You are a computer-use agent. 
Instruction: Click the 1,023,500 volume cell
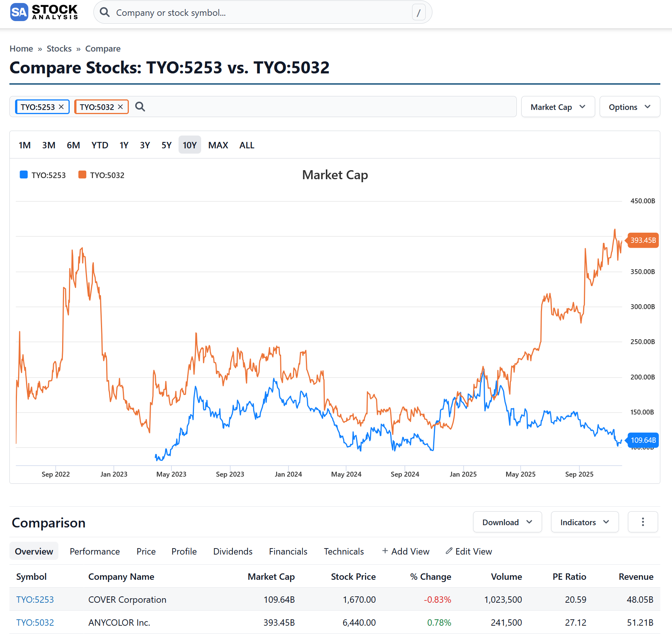[x=503, y=599]
